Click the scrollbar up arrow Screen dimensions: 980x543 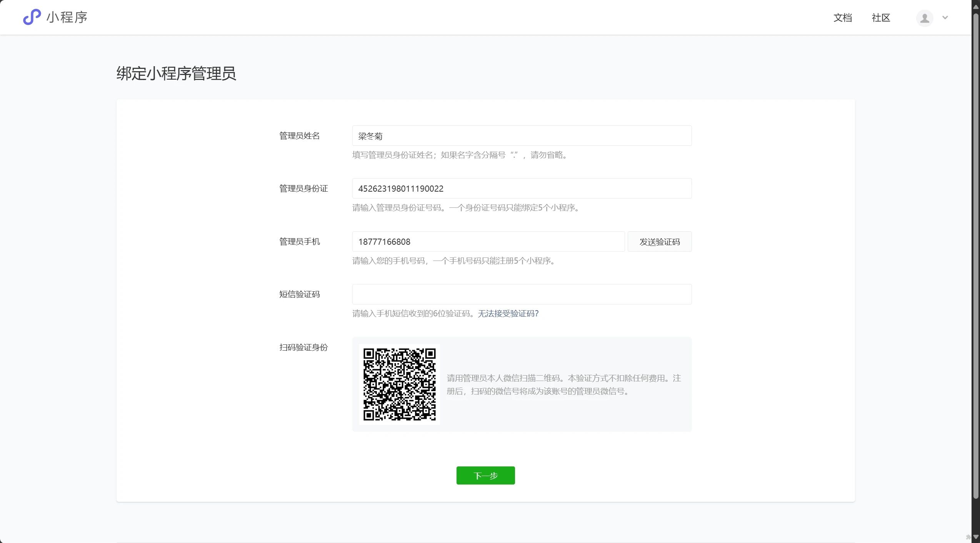[x=975, y=7]
